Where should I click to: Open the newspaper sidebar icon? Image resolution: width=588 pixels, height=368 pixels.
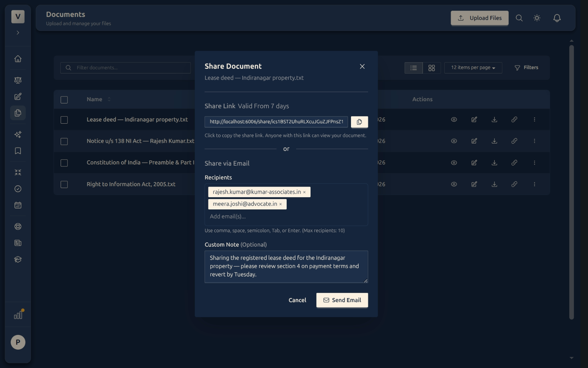(x=18, y=243)
